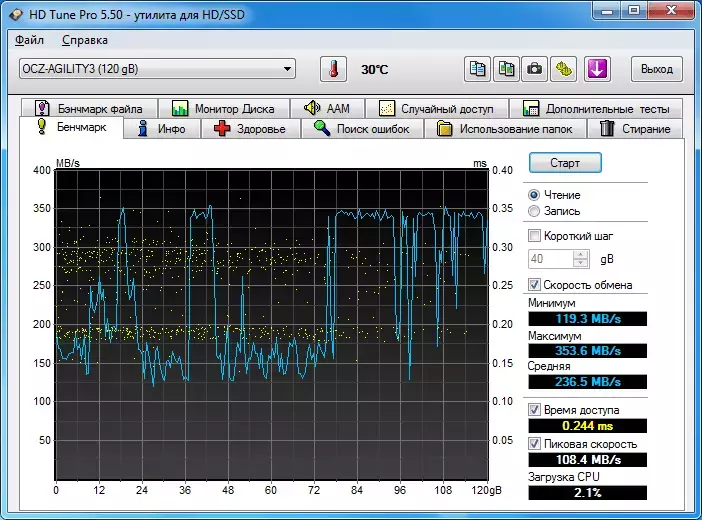The width and height of the screenshot is (702, 520).
Task: Open Использование папок tab
Action: tap(505, 129)
